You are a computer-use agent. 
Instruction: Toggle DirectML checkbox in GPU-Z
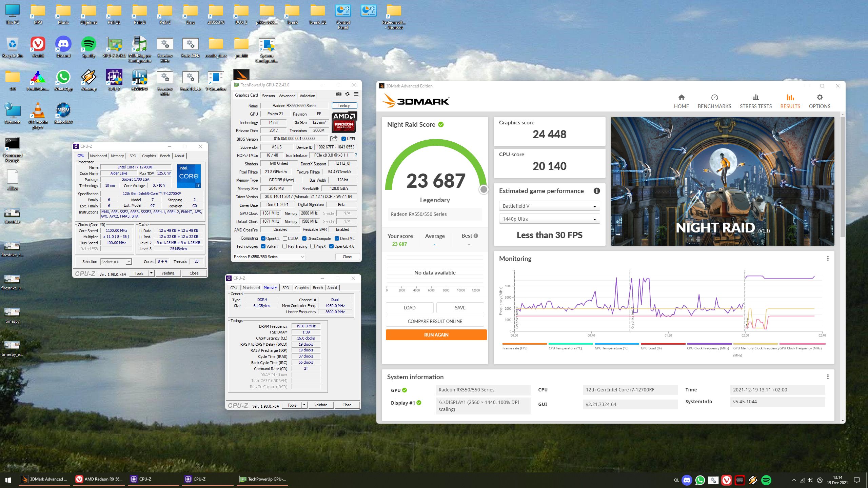[x=337, y=239]
